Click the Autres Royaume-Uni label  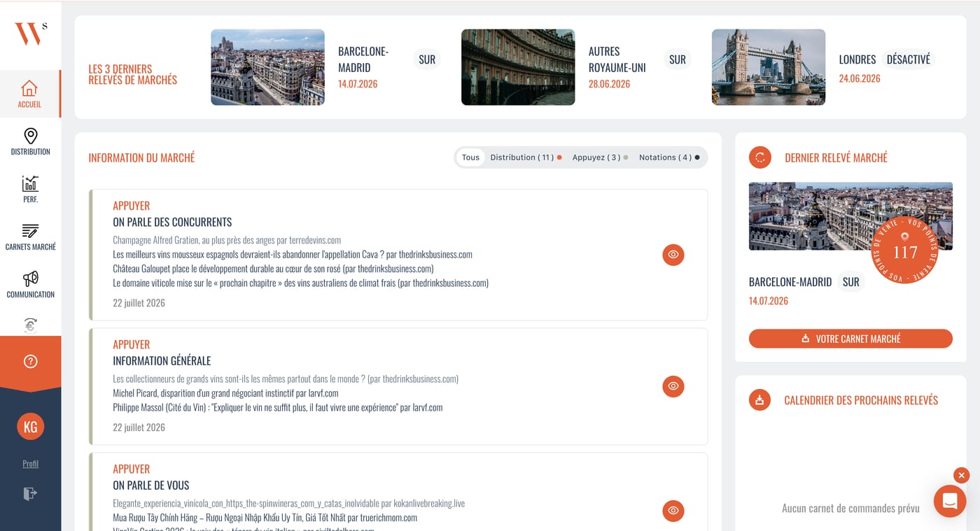617,59
